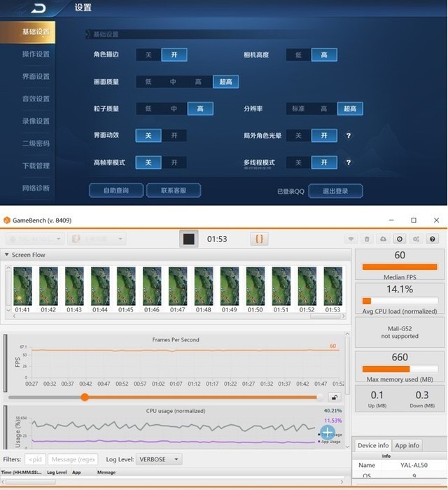448x490 pixels.
Task: Click the Wi-Fi icon in GameBench toolbar
Action: pos(351,239)
